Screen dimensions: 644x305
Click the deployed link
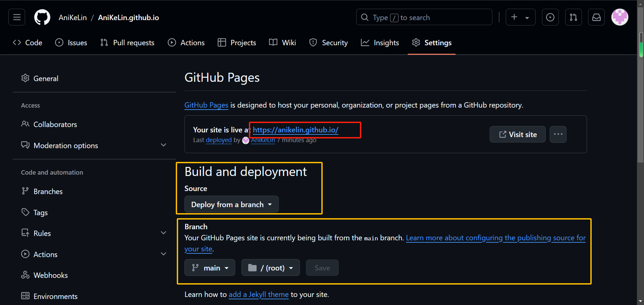219,140
